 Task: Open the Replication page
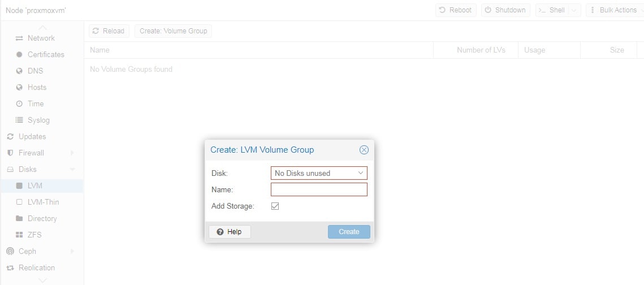pos(37,267)
